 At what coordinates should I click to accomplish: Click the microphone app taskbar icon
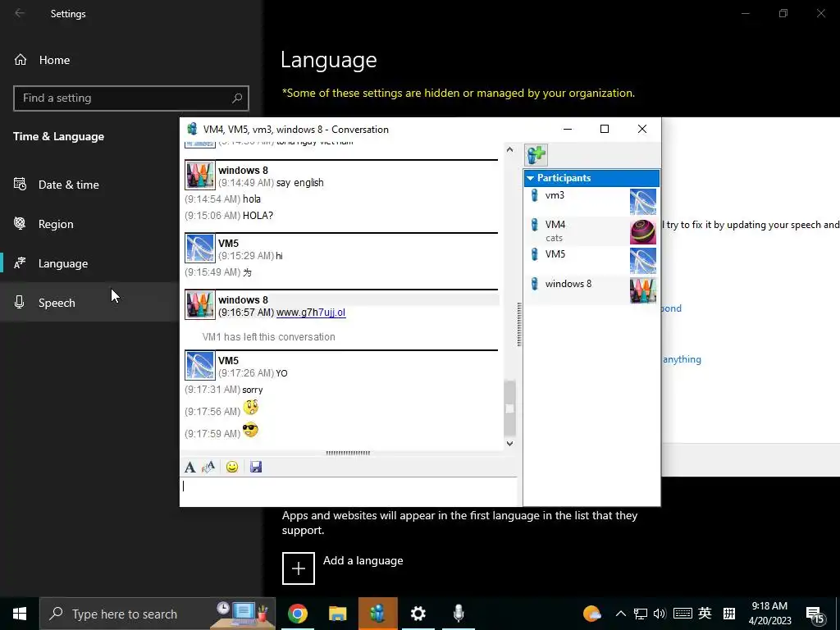click(459, 614)
